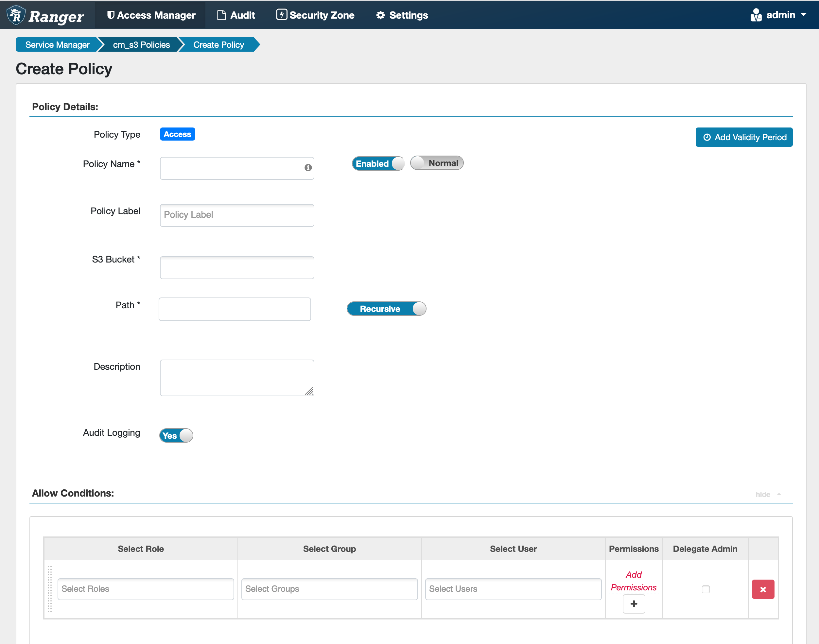Click into the S3 Bucket field

pyautogui.click(x=236, y=268)
